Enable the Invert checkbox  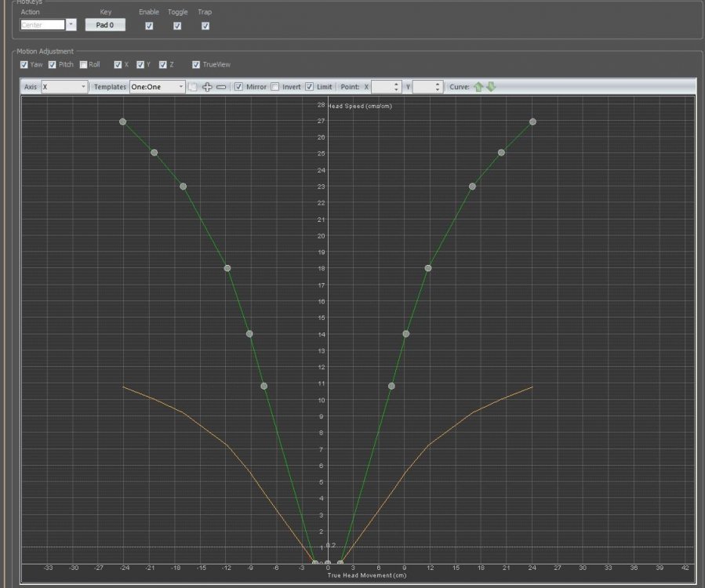[275, 87]
